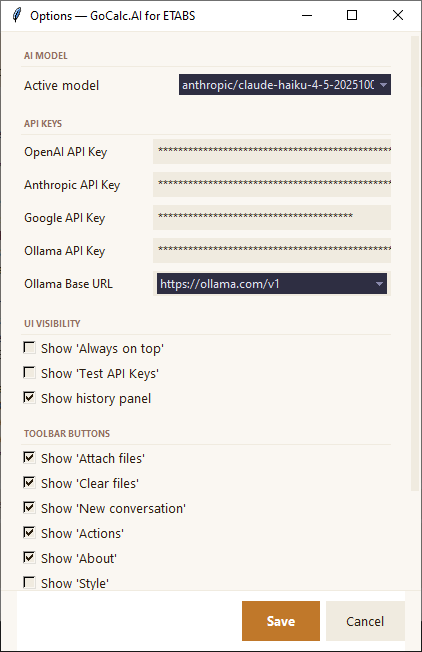Click the 'Anthropic API Key' label
This screenshot has height=652, width=422.
pyautogui.click(x=72, y=185)
